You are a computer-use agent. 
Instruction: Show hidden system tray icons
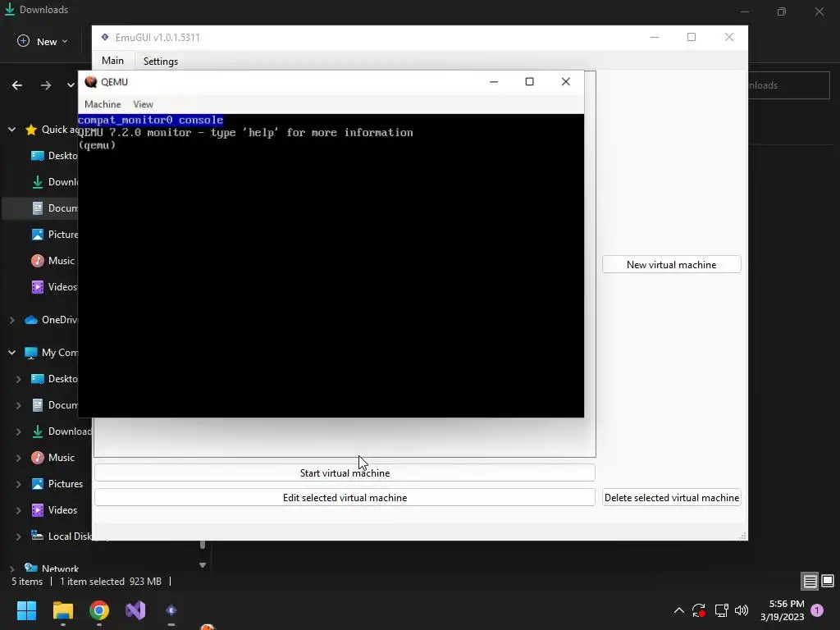(678, 610)
